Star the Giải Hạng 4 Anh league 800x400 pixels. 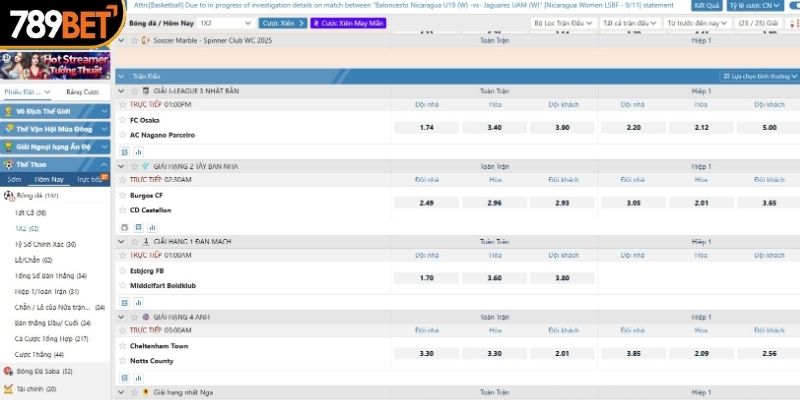[132, 316]
